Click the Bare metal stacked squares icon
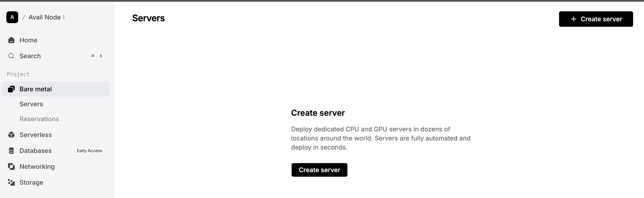 [11, 89]
